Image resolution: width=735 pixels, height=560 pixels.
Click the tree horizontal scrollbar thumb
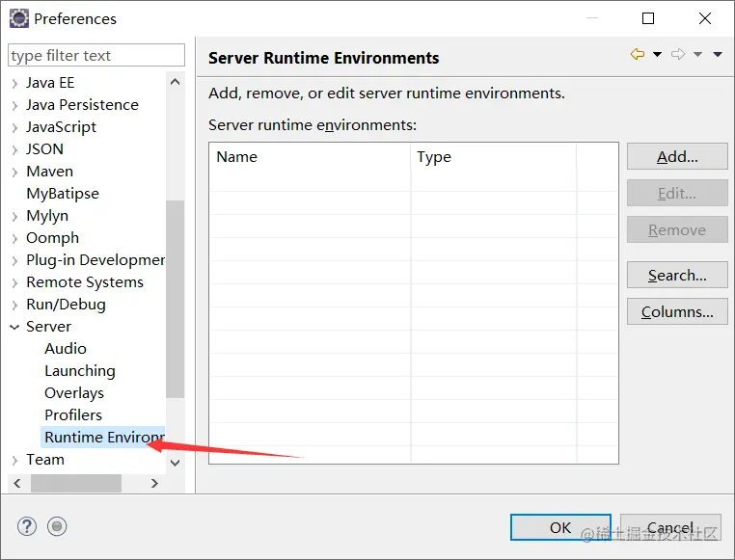point(76,483)
